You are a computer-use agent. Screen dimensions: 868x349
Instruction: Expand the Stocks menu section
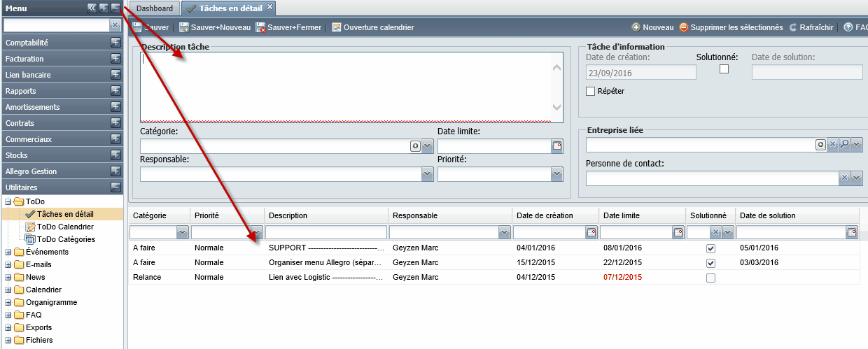pyautogui.click(x=115, y=155)
